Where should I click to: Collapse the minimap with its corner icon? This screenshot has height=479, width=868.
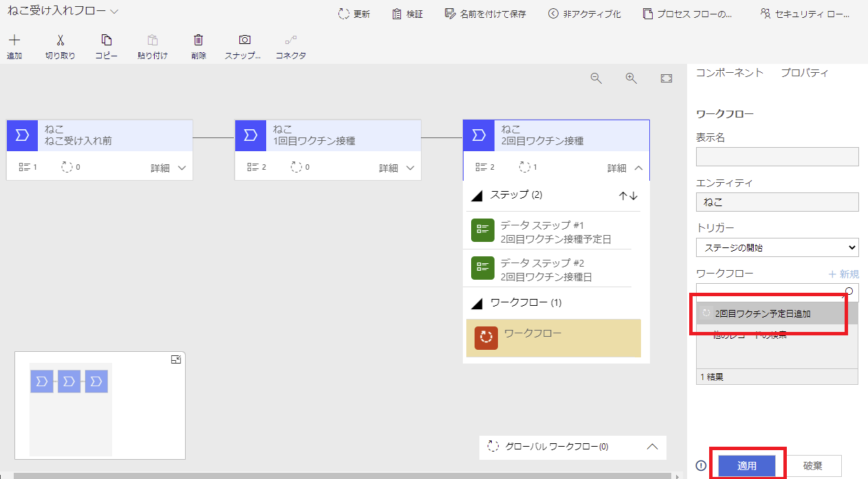(176, 359)
